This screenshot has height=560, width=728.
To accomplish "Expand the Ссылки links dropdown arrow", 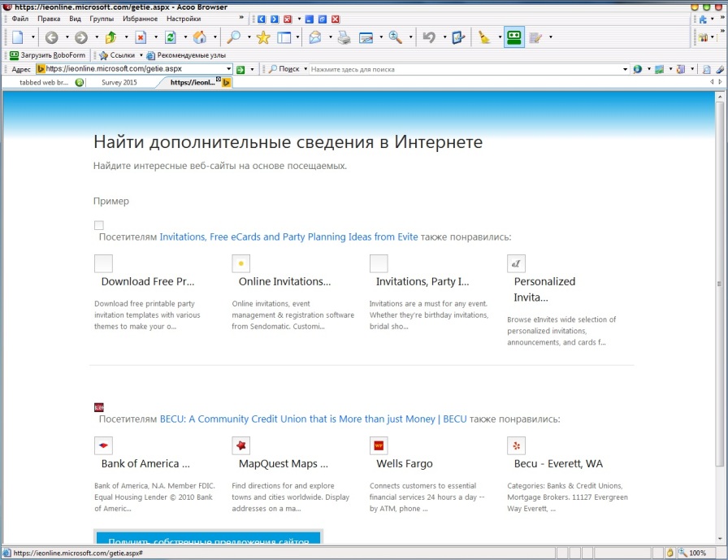I will click(x=141, y=55).
